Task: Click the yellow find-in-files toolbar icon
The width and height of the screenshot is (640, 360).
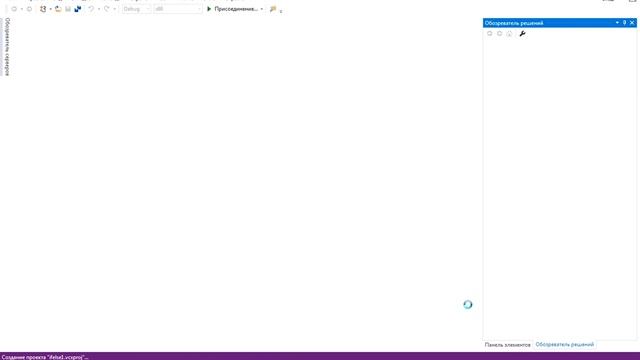Action: pyautogui.click(x=273, y=9)
